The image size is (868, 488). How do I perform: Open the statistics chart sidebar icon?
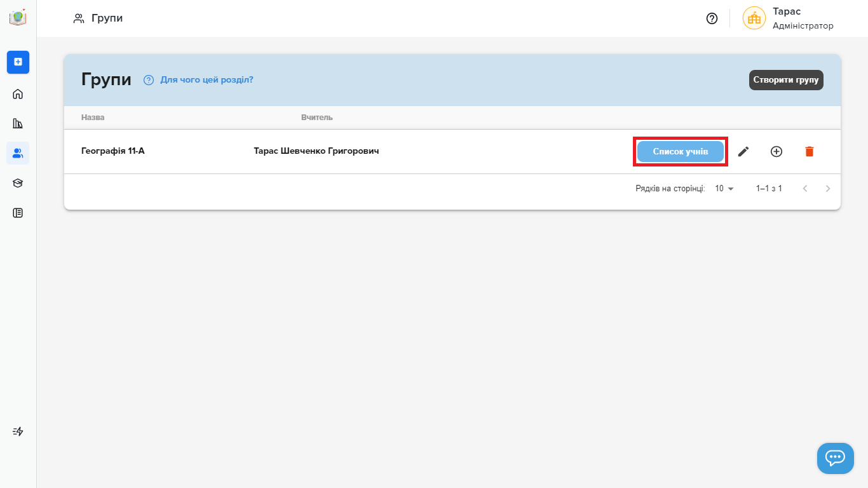pyautogui.click(x=18, y=123)
